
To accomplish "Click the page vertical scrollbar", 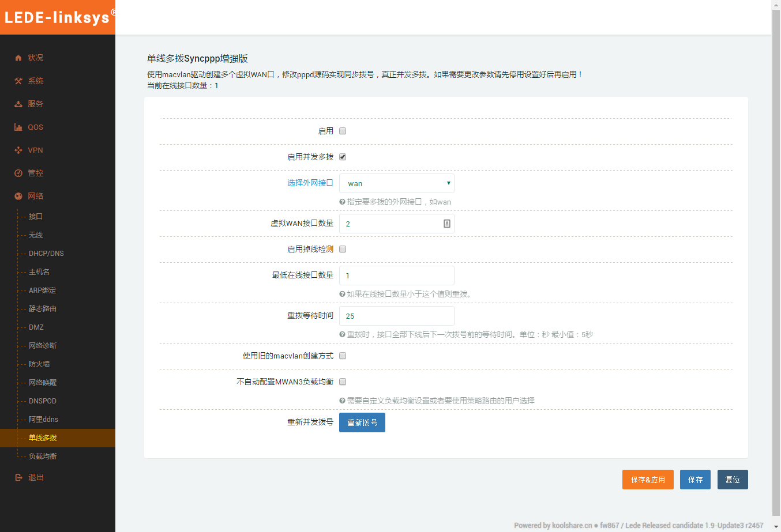I will (776, 259).
